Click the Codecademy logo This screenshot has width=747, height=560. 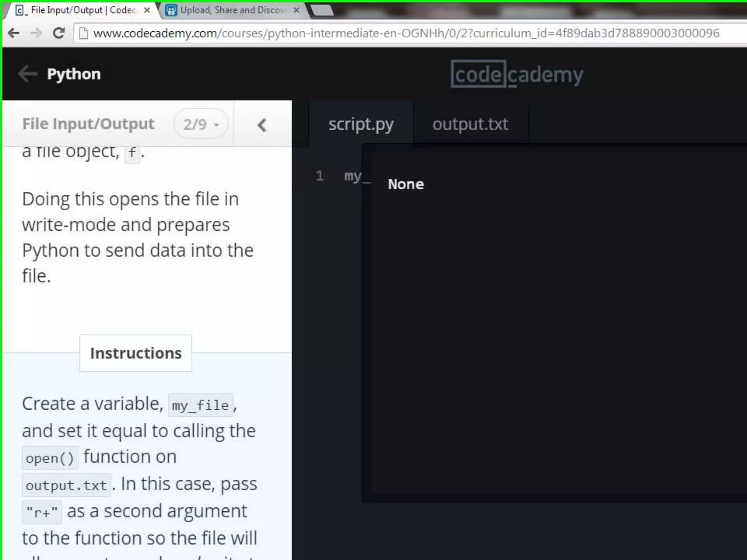517,75
